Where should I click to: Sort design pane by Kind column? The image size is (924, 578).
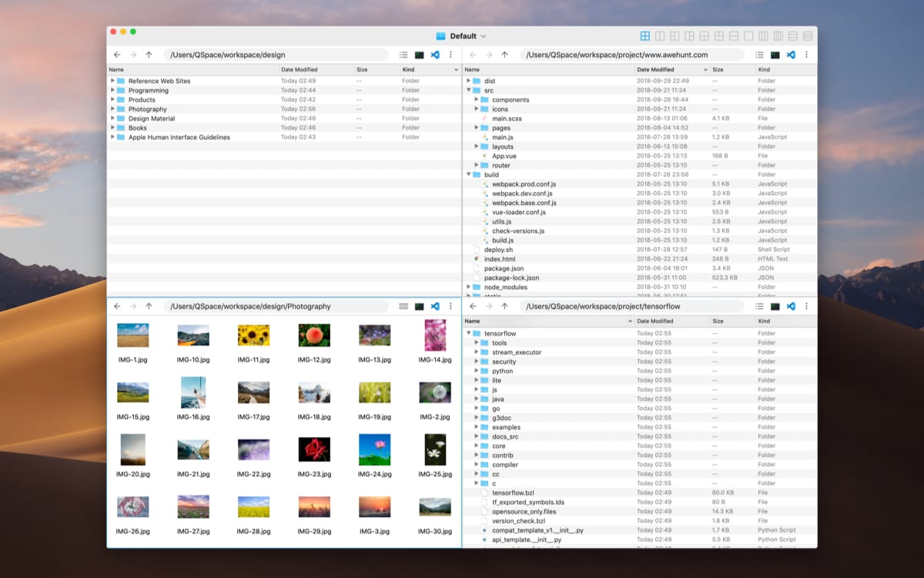point(430,69)
